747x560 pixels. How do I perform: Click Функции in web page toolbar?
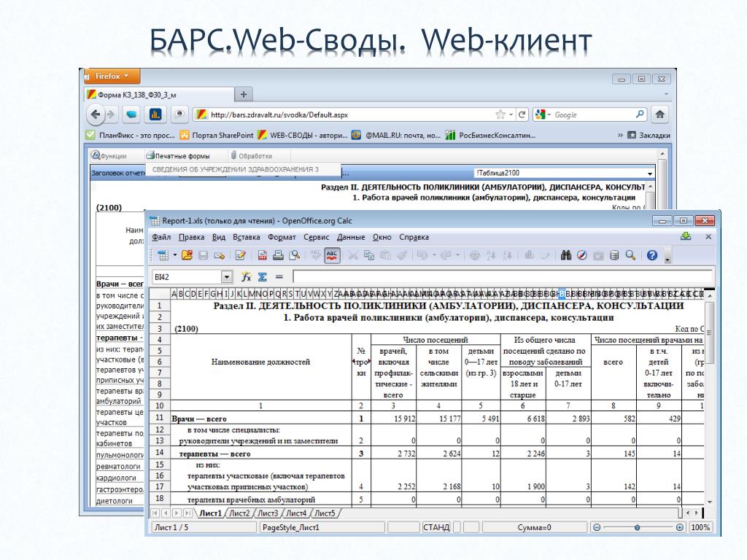[x=109, y=156]
